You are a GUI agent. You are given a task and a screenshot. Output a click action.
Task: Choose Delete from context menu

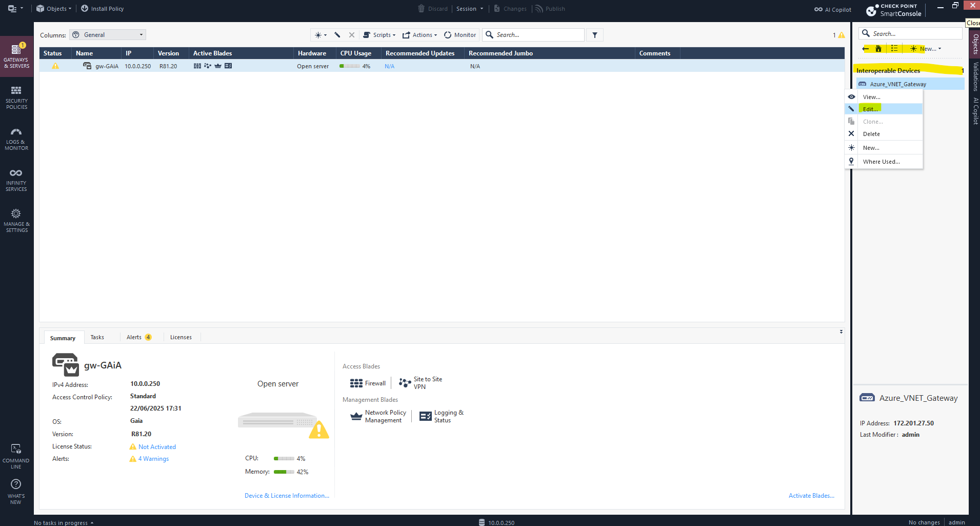pos(884,134)
